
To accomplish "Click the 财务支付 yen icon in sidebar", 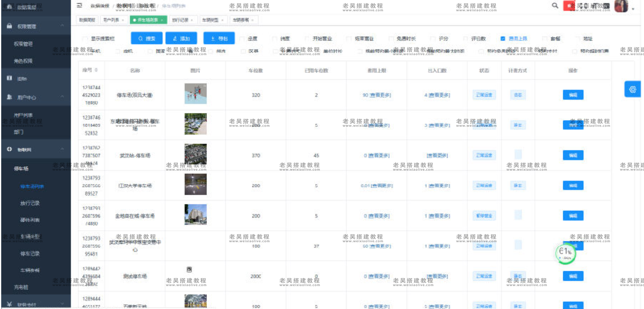I will point(9,304).
